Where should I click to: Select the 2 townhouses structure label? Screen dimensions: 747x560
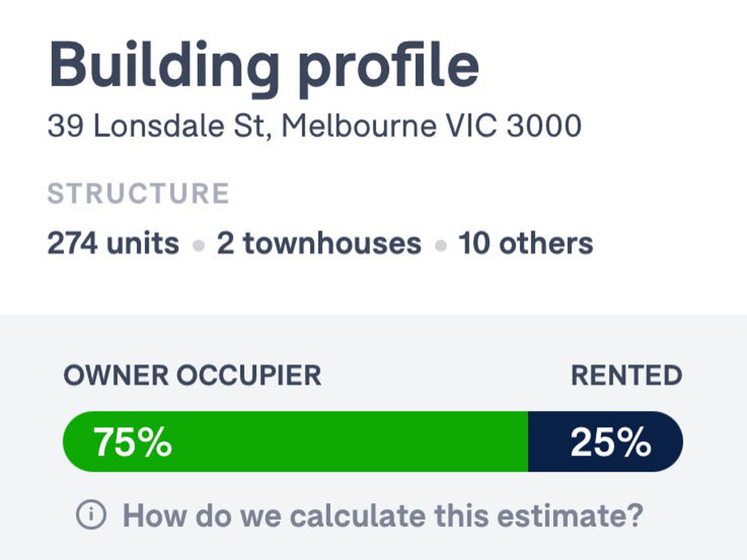pyautogui.click(x=319, y=243)
